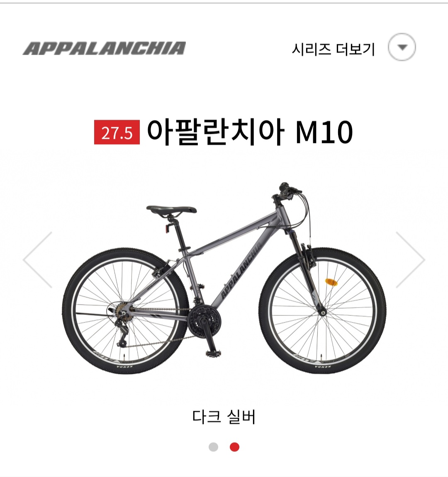Go to the next bike image with right chevron
The image size is (448, 477).
[x=410, y=259]
